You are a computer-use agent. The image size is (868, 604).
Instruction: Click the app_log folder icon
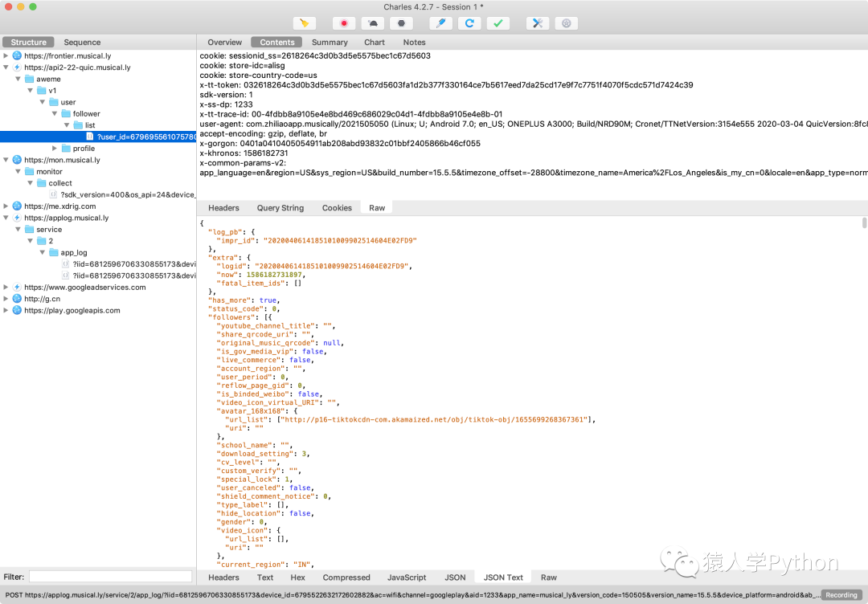(x=54, y=252)
